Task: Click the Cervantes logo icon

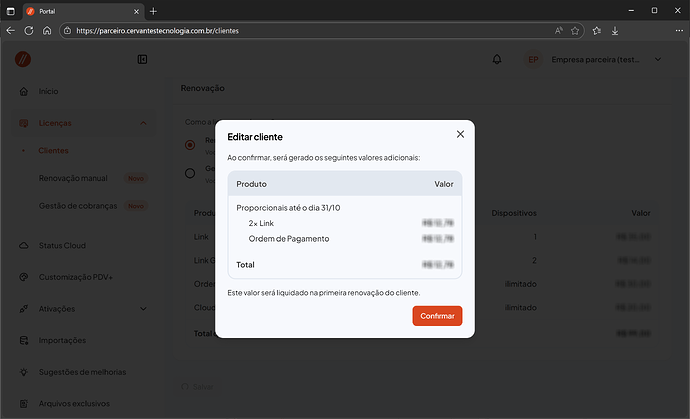Action: point(23,60)
